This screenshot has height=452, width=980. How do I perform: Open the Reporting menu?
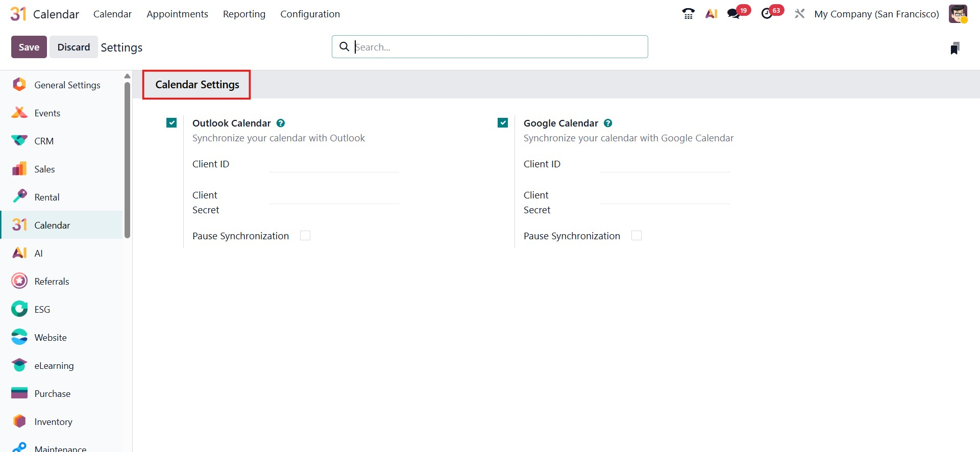(x=244, y=14)
